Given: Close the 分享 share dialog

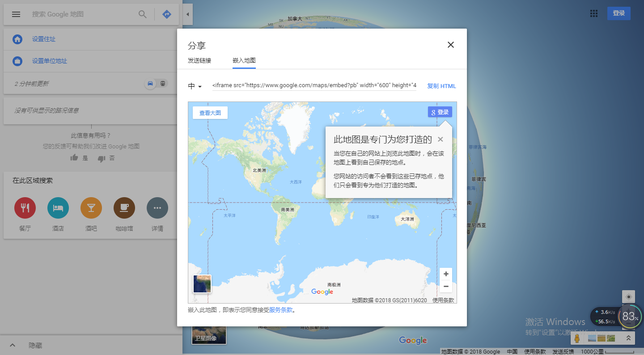Looking at the screenshot, I should 451,45.
